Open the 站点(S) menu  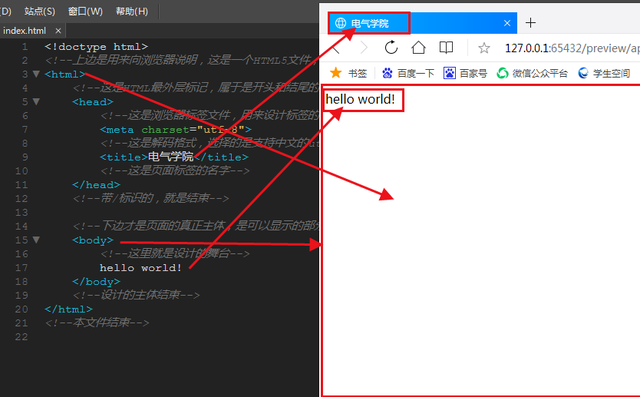click(40, 11)
